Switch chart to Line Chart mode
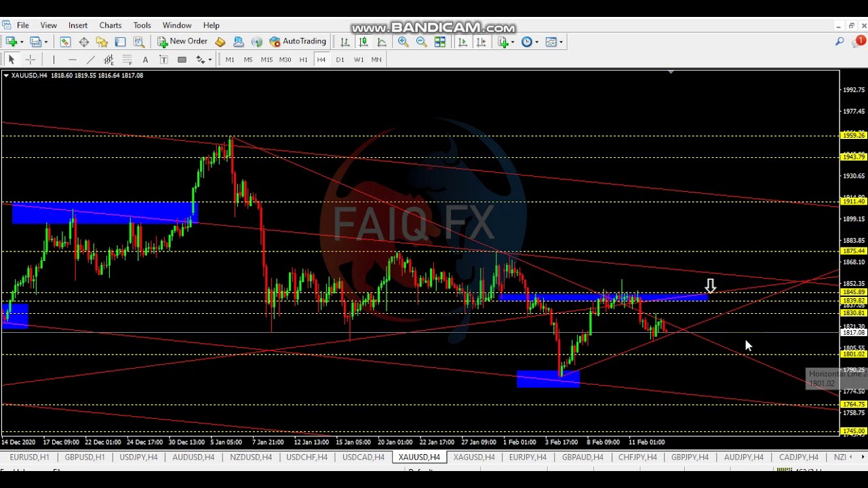This screenshot has height=488, width=868. coord(381,42)
